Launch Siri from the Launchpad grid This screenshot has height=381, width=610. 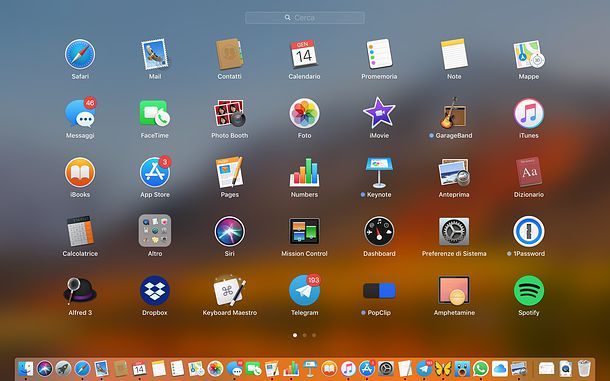pos(230,232)
